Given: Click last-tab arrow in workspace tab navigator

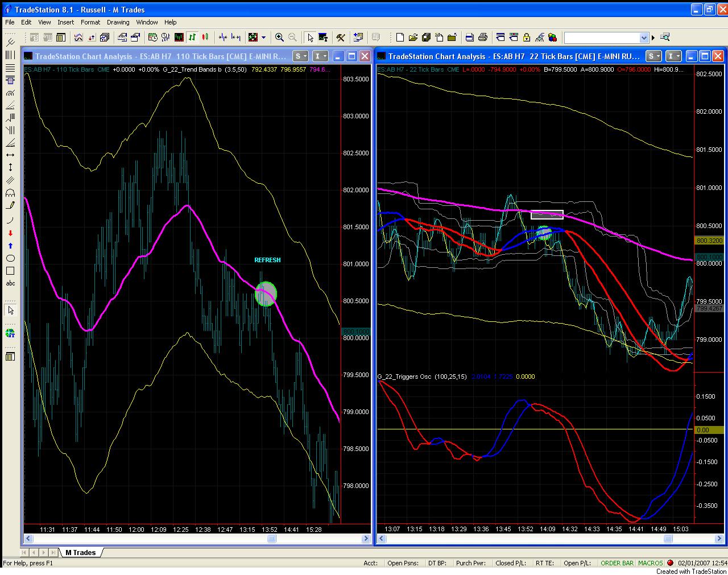Looking at the screenshot, I should point(53,552).
